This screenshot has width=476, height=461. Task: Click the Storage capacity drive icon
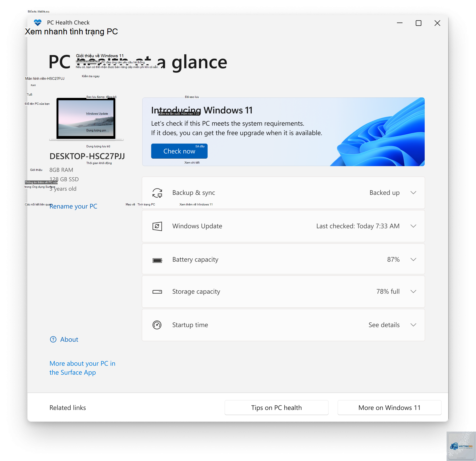coord(157,292)
